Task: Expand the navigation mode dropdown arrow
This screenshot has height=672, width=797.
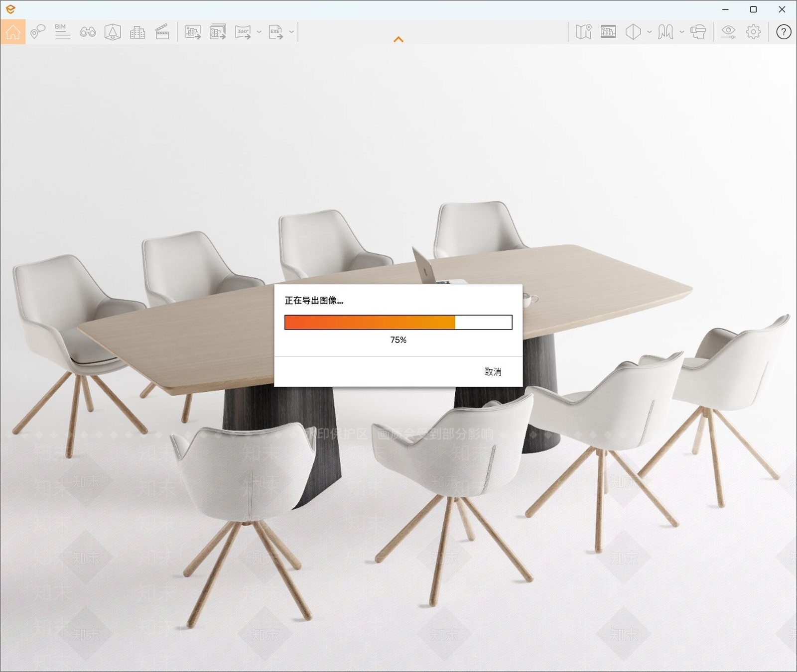Action: pos(681,32)
